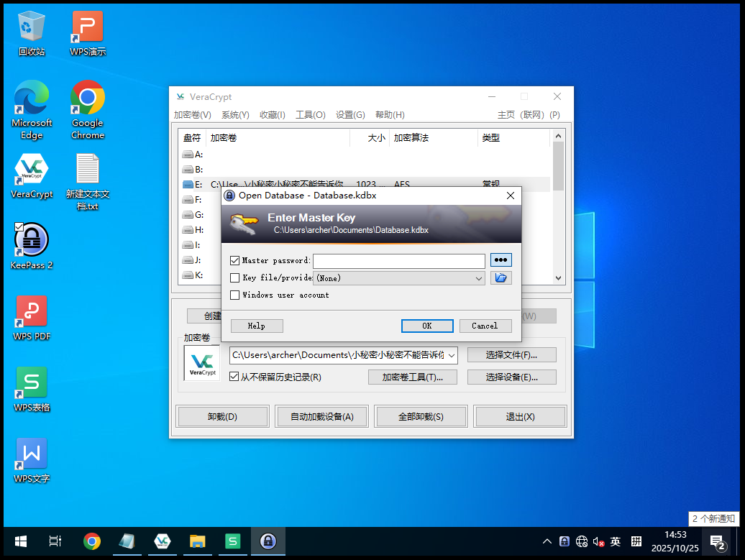This screenshot has width=745, height=560.
Task: Open the 工具(O) menu
Action: 310,115
